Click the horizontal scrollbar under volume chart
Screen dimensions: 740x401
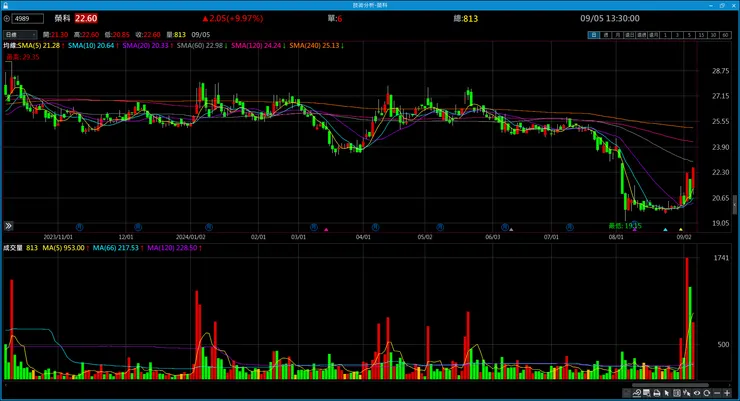tap(671, 385)
